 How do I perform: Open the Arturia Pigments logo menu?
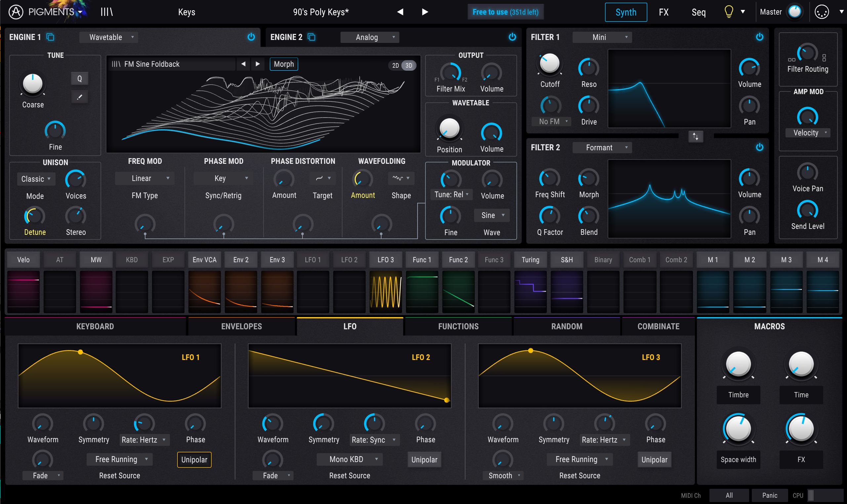pyautogui.click(x=46, y=12)
